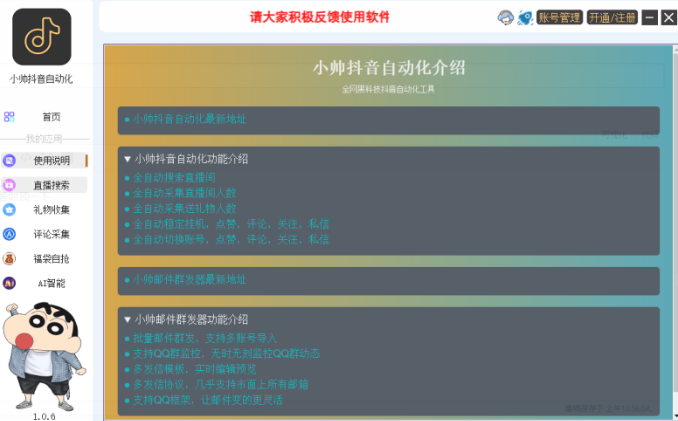Open the 首页 menu item
Image resolution: width=678 pixels, height=421 pixels.
[x=51, y=117]
